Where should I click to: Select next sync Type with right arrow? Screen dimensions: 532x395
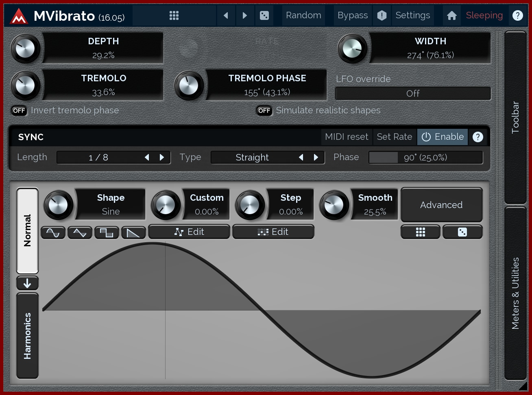(316, 157)
